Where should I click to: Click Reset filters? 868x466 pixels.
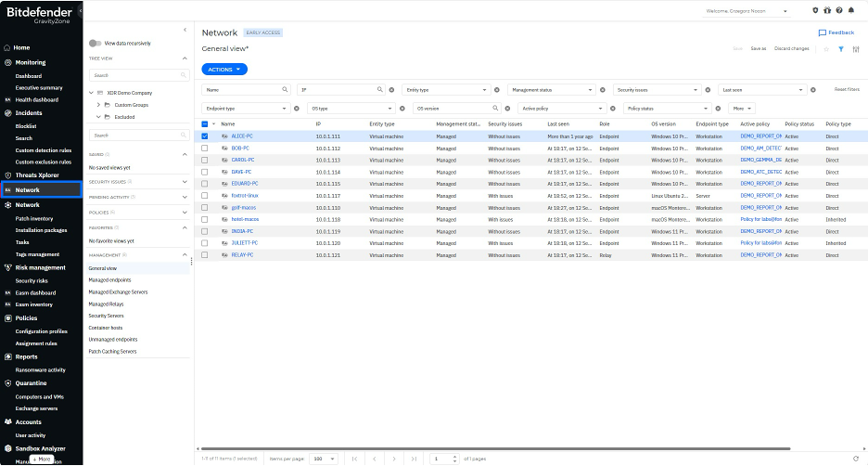[847, 90]
